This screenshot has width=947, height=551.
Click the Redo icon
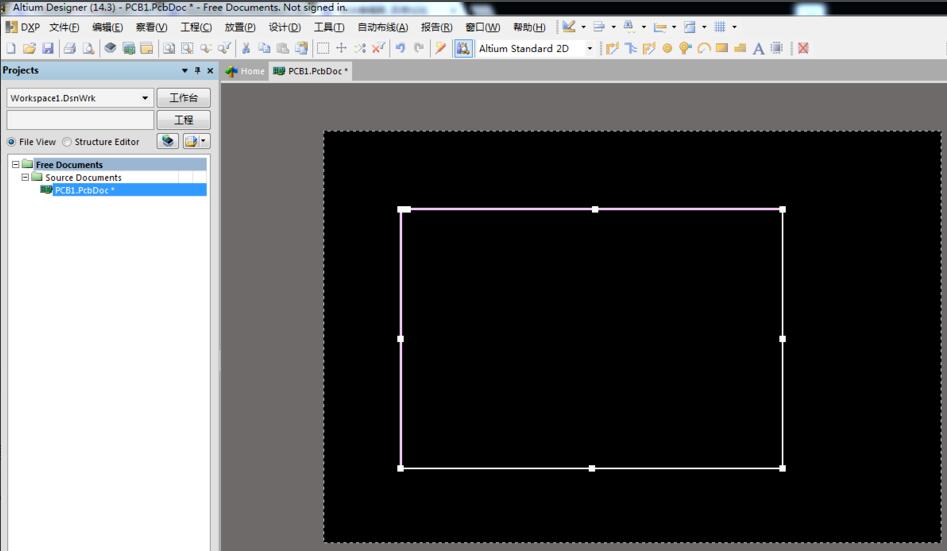(419, 48)
